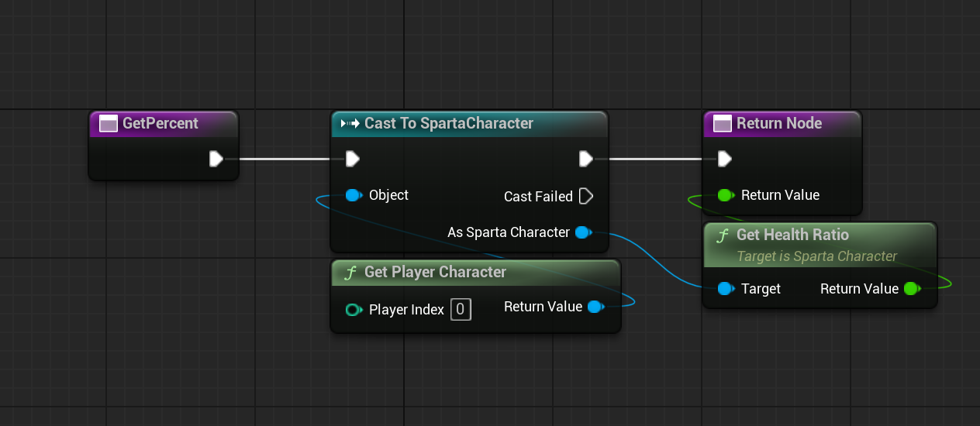Select the Get Health Ratio node title
This screenshot has width=980, height=426.
(792, 235)
